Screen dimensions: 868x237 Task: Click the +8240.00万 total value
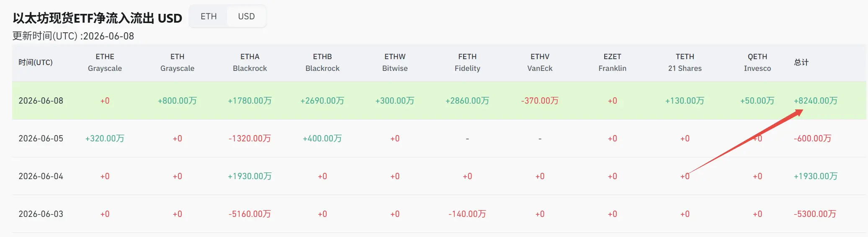point(816,101)
